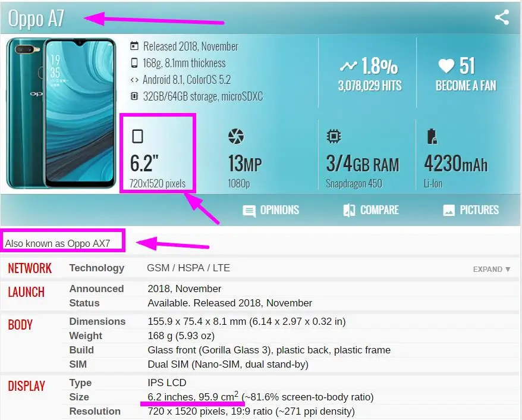Click the Build spec label

(x=81, y=350)
